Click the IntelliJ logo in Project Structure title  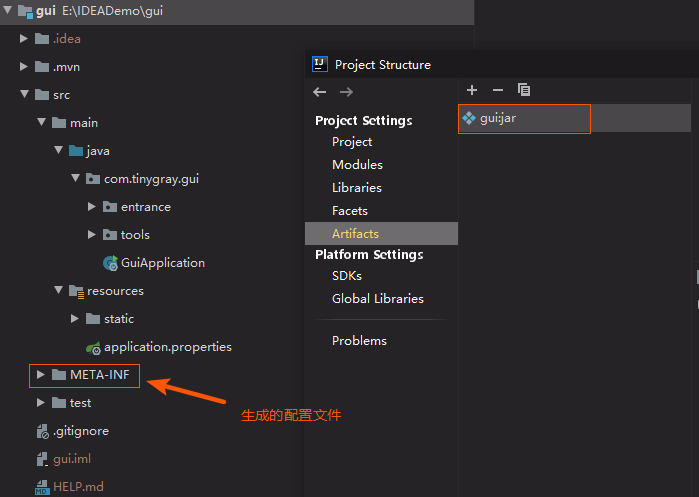tap(320, 64)
